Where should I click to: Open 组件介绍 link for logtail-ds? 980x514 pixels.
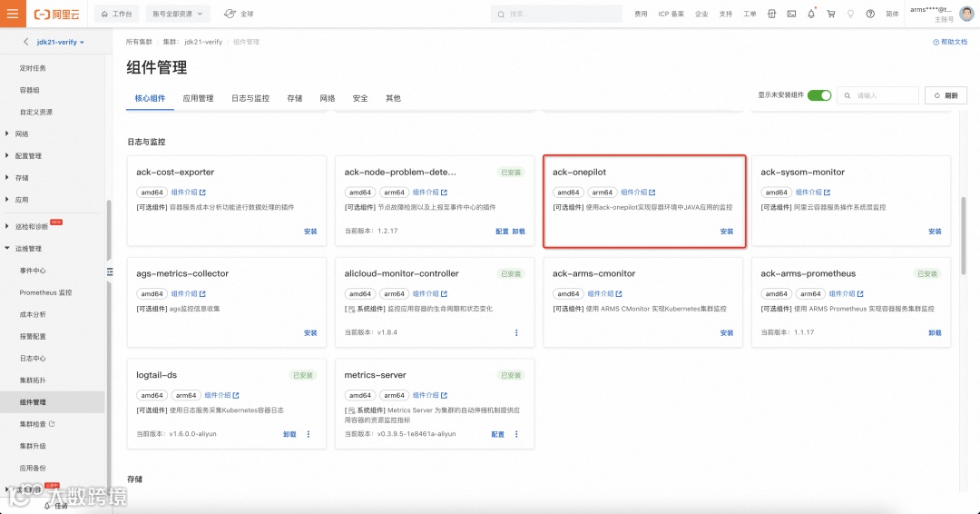pos(222,395)
